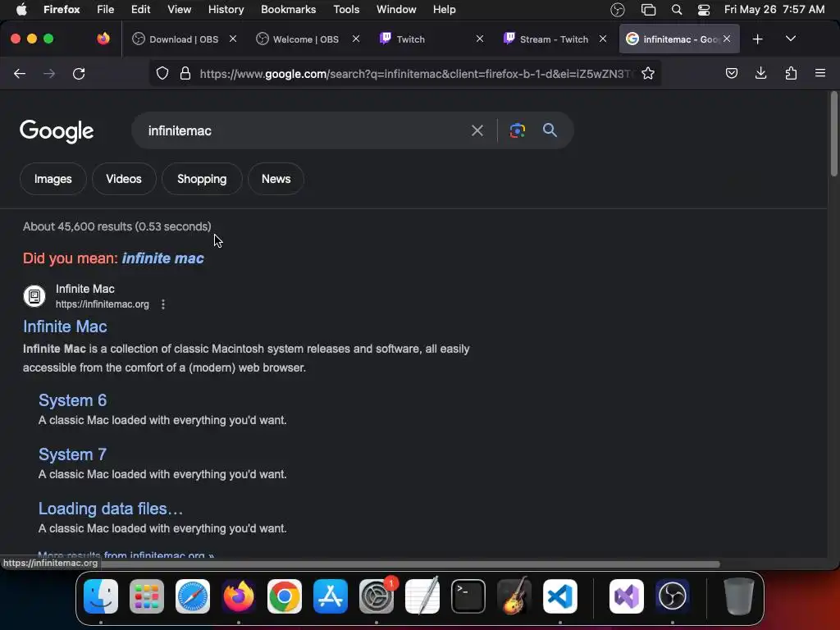Save page to Pocket
This screenshot has height=630, width=840.
click(x=731, y=73)
